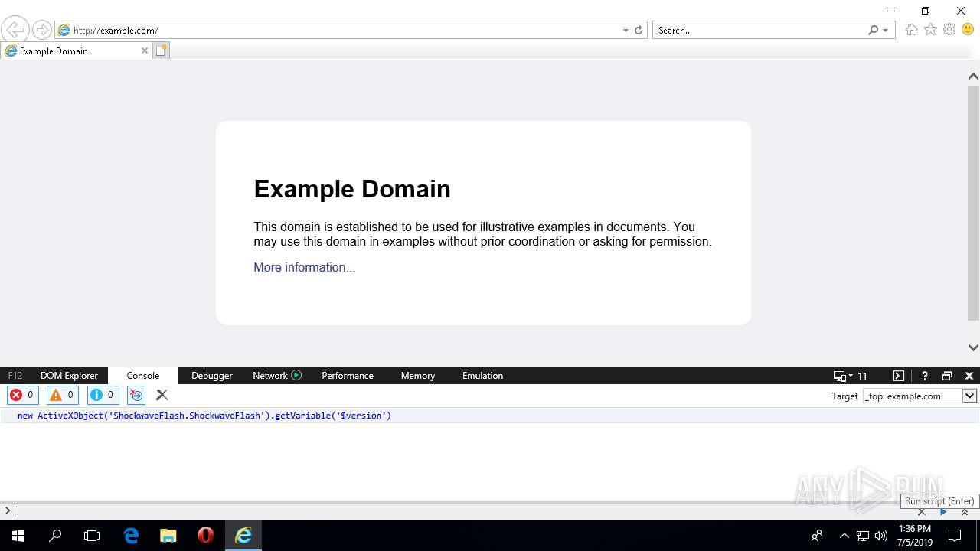
Task: Click the page scrollbar up arrow
Action: pos(973,76)
